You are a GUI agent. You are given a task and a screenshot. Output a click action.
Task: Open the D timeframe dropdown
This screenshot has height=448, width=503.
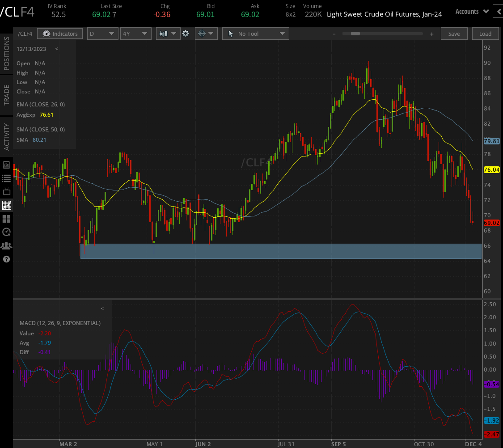(x=103, y=34)
